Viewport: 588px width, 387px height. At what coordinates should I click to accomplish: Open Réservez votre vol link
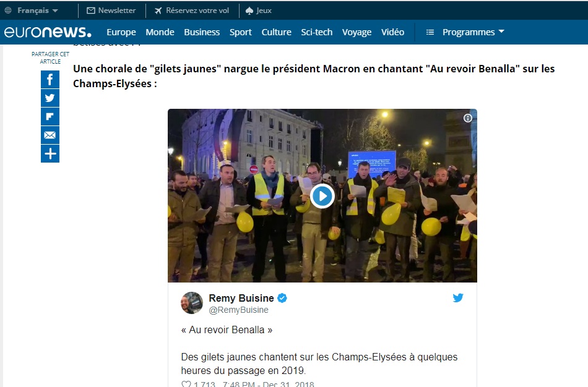192,11
